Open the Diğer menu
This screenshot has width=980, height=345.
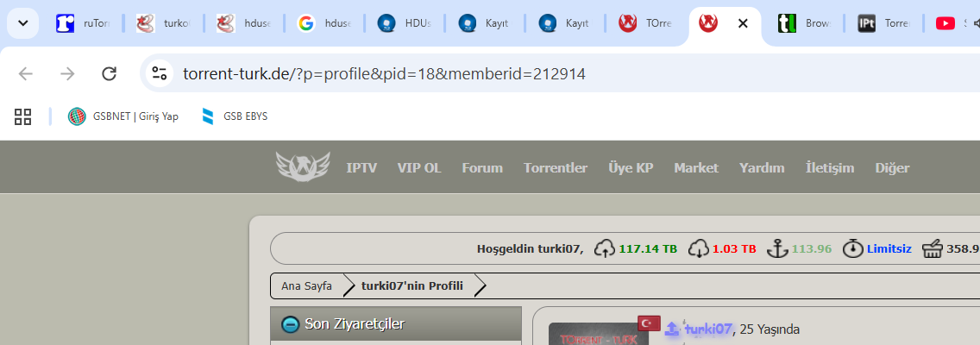pyautogui.click(x=892, y=167)
